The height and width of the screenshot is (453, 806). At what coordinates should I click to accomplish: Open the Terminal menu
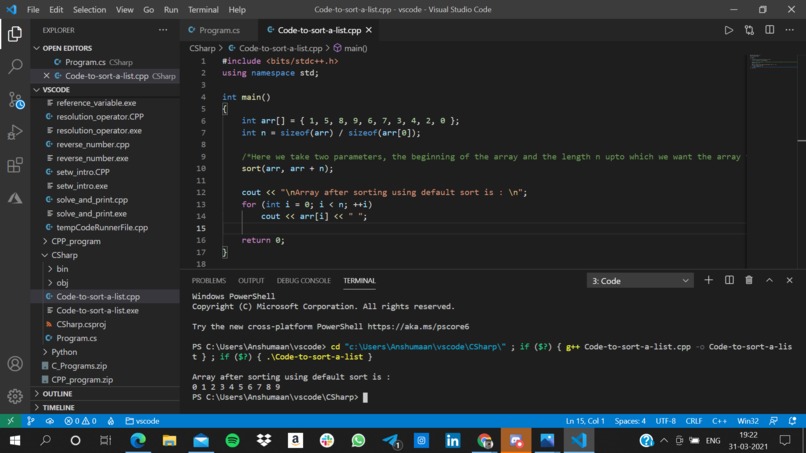203,9
